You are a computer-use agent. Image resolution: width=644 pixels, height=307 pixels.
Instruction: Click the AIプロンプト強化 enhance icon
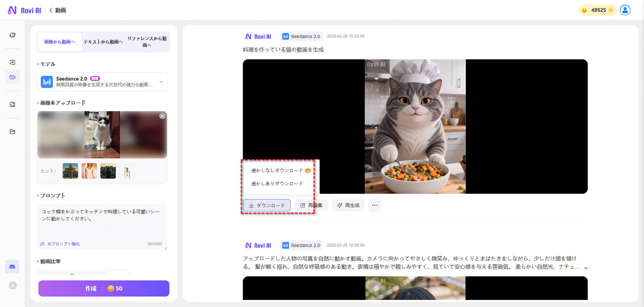pyautogui.click(x=42, y=244)
